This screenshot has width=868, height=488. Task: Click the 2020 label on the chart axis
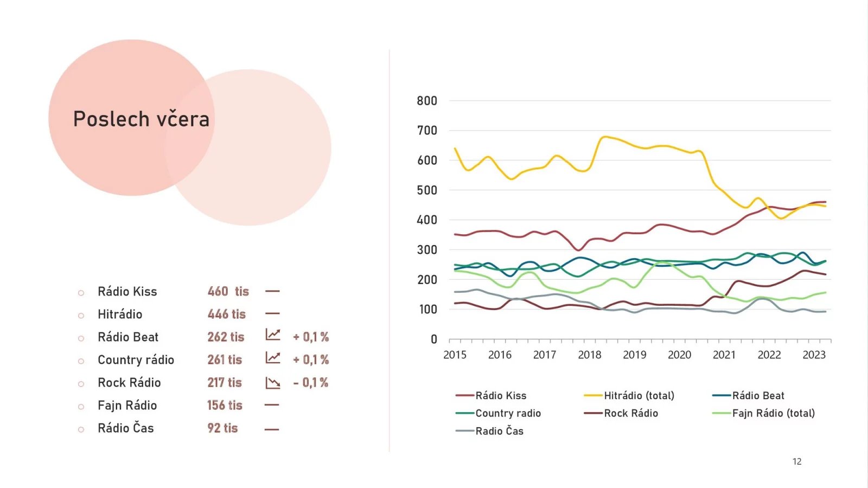pos(679,355)
